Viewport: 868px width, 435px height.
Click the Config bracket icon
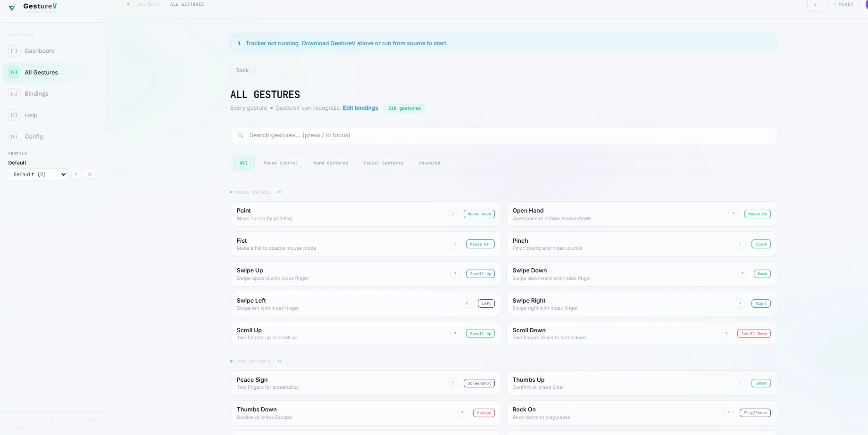point(14,137)
